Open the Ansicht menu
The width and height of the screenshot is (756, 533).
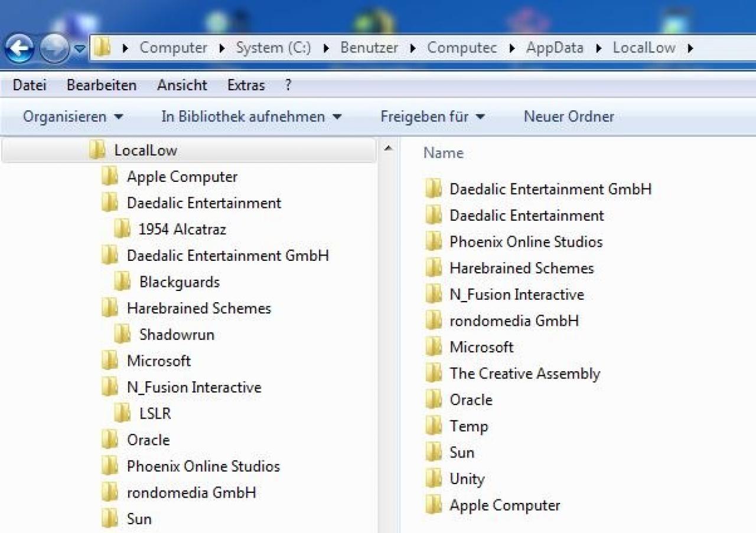click(182, 85)
